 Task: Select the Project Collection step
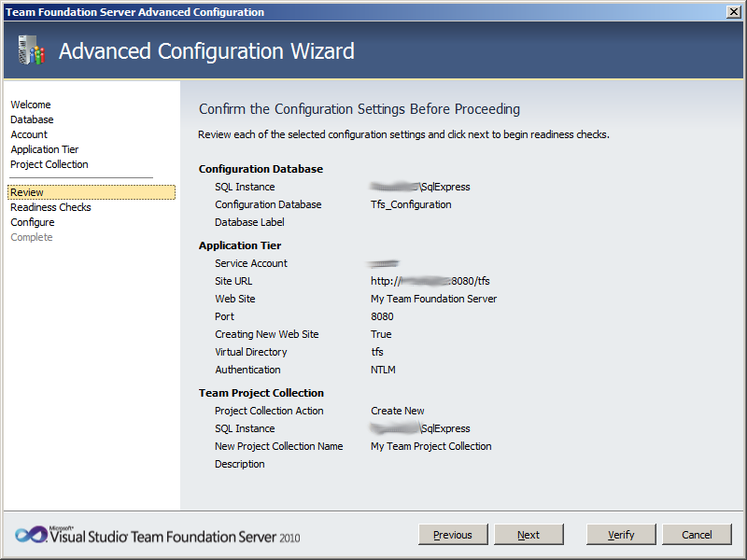pyautogui.click(x=49, y=164)
